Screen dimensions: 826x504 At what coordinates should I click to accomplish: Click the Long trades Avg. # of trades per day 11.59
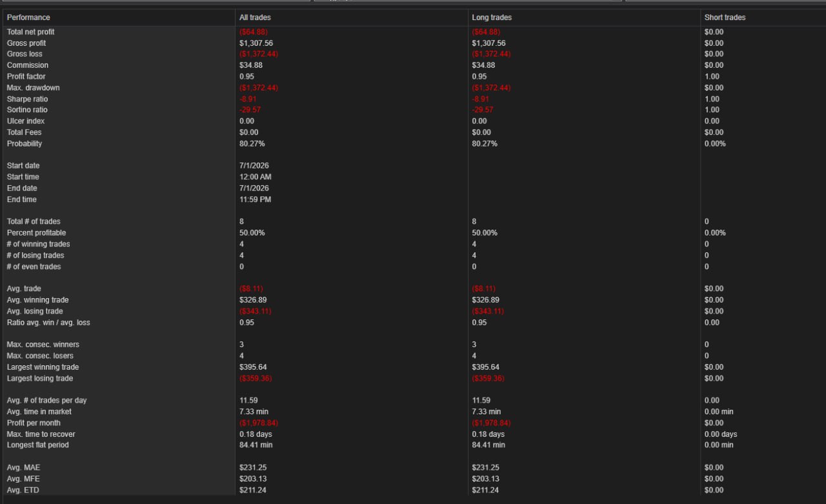481,401
